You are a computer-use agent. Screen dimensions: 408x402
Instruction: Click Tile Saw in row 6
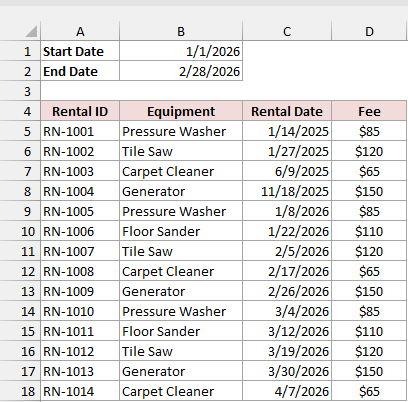pyautogui.click(x=181, y=151)
